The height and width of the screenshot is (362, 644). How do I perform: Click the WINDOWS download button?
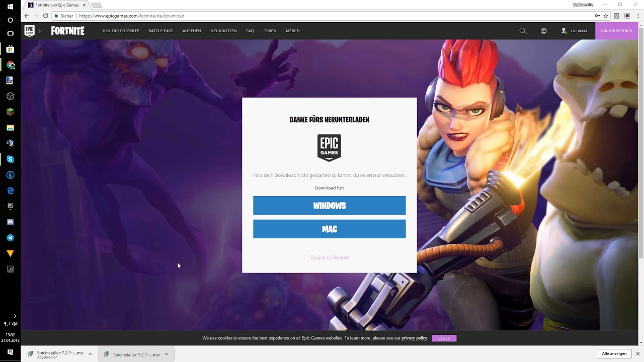[329, 206]
